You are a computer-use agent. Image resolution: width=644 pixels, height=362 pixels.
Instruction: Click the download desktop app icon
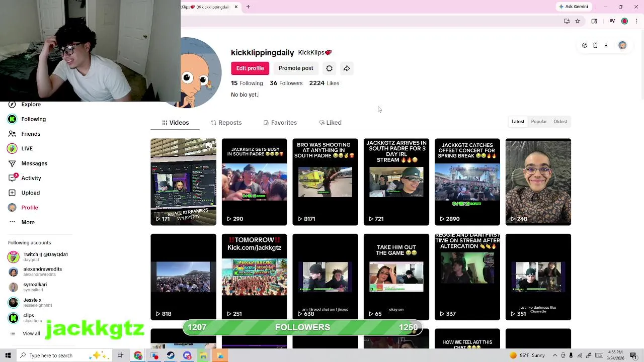606,45
